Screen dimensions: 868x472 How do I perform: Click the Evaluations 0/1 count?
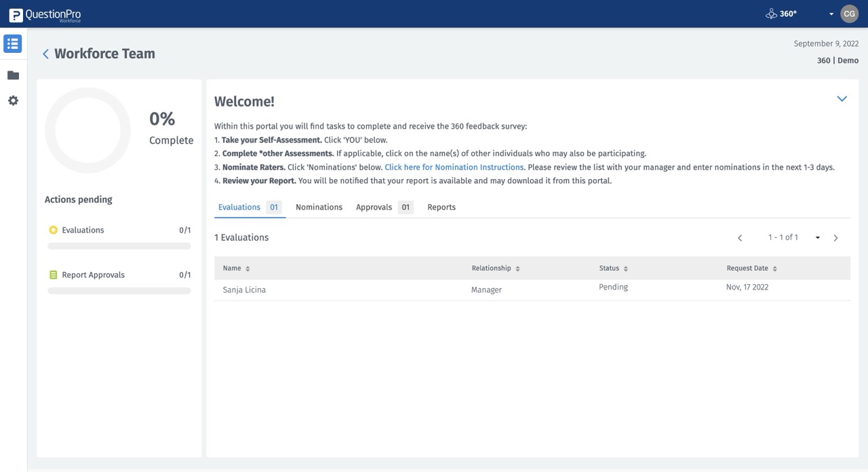pyautogui.click(x=184, y=230)
